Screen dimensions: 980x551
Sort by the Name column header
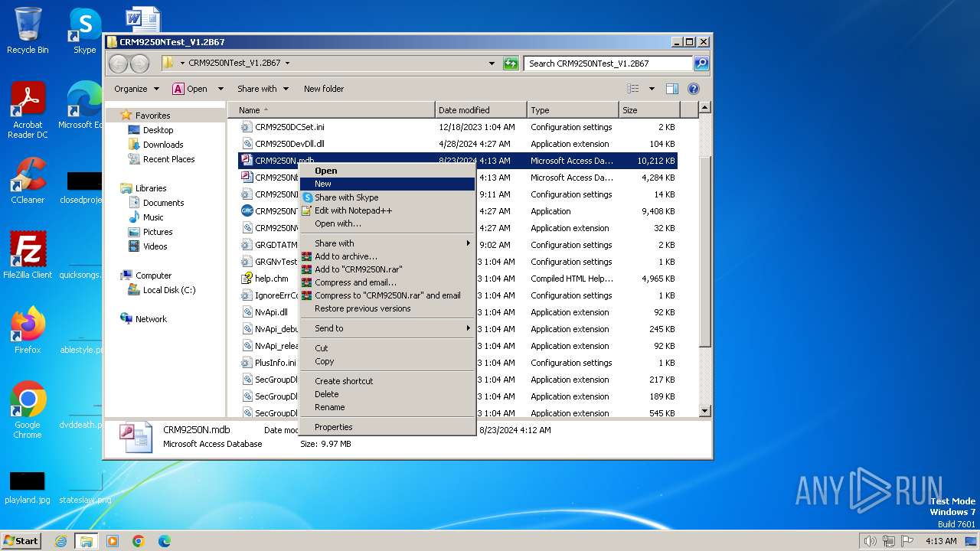tap(332, 110)
